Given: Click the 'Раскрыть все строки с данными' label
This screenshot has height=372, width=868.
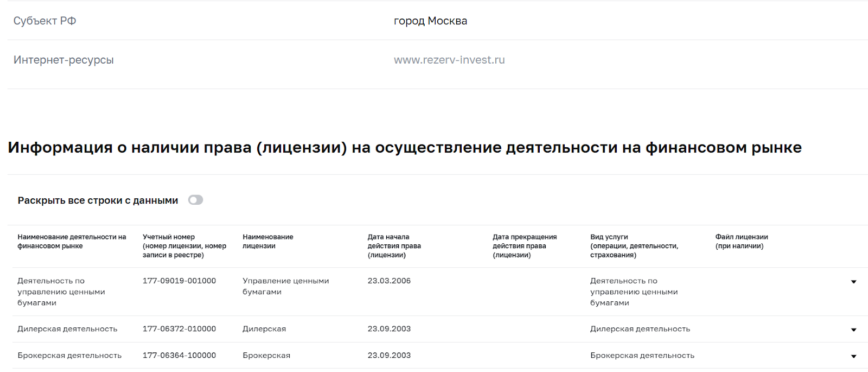Looking at the screenshot, I should pyautogui.click(x=98, y=200).
